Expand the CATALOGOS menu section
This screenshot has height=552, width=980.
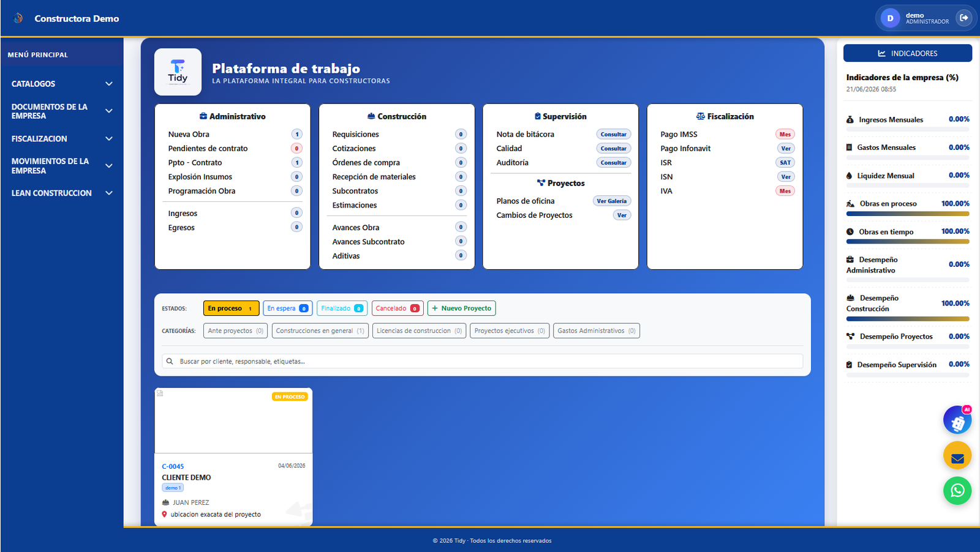(x=62, y=84)
